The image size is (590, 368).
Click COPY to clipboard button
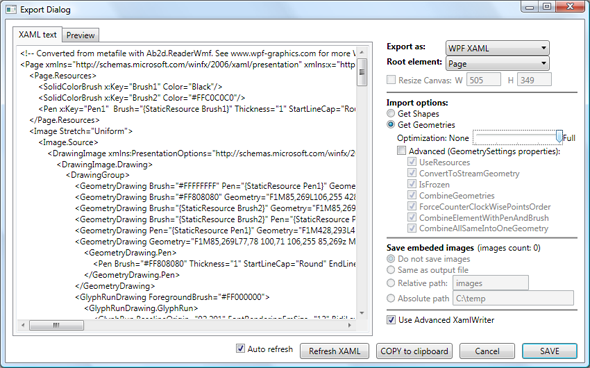pos(414,351)
